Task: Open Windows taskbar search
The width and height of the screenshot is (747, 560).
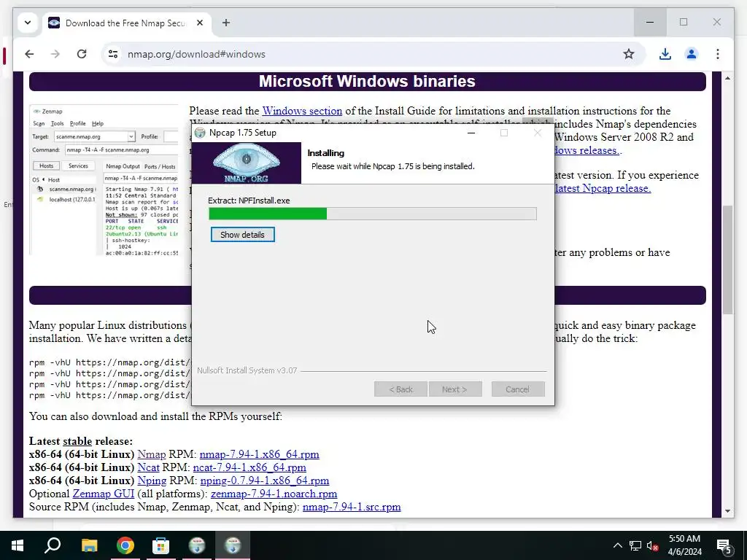Action: point(53,545)
